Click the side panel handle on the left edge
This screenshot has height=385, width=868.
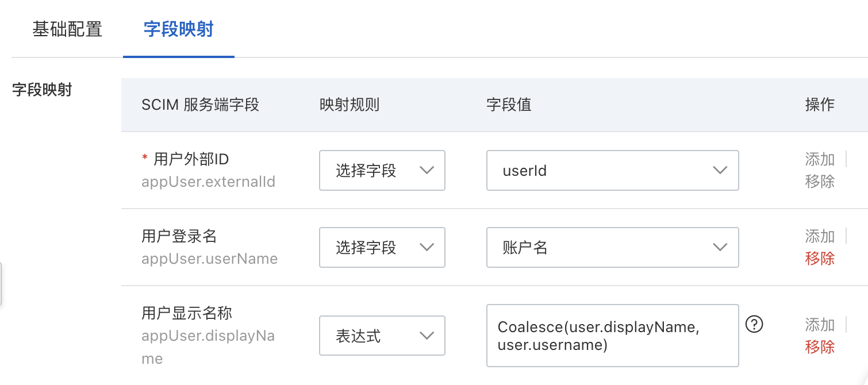1,283
